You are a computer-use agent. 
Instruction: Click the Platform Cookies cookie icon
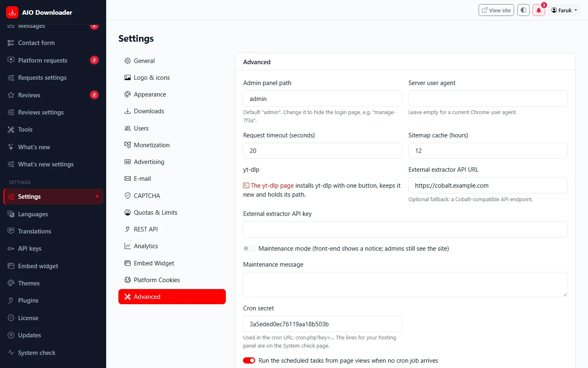click(x=127, y=280)
